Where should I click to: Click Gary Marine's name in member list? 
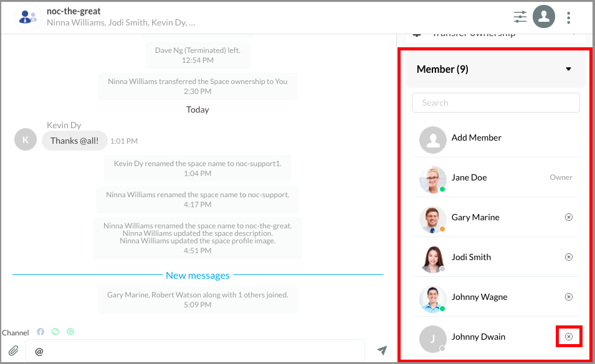(475, 217)
